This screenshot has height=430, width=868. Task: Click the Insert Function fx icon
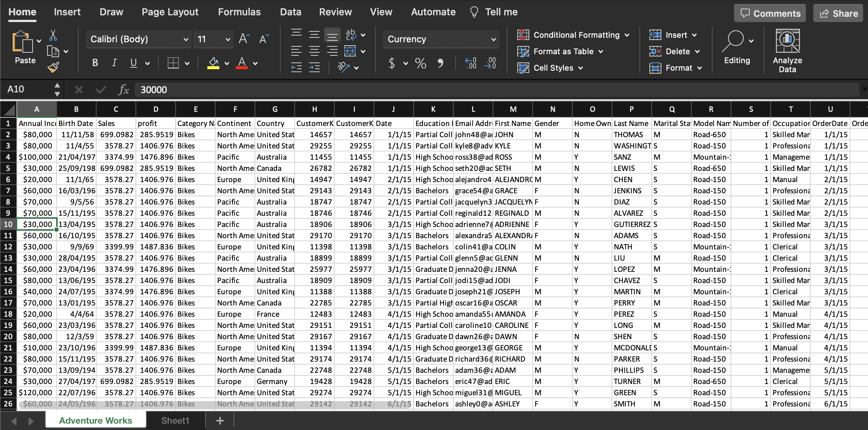(x=123, y=90)
